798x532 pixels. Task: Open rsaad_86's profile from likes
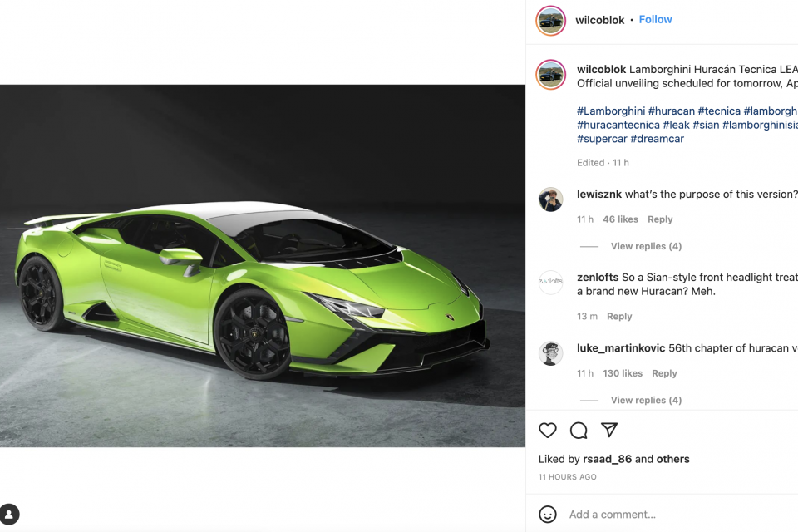tap(607, 459)
